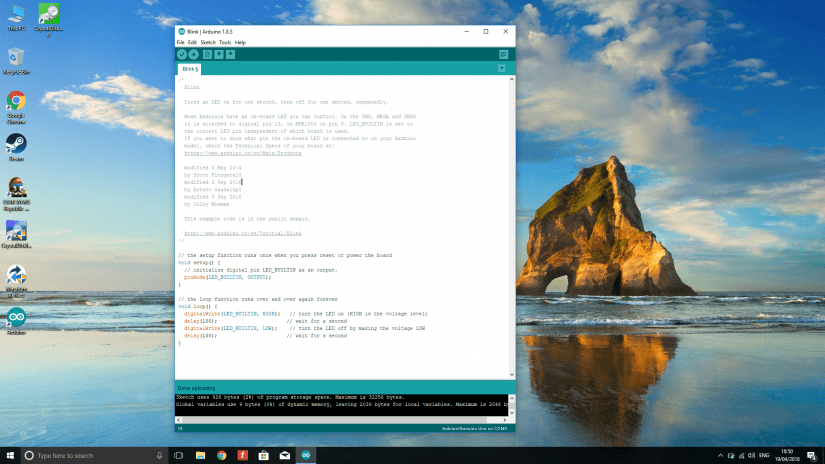Open the red 'f' app on taskbar
The image size is (825, 464).
point(243,456)
